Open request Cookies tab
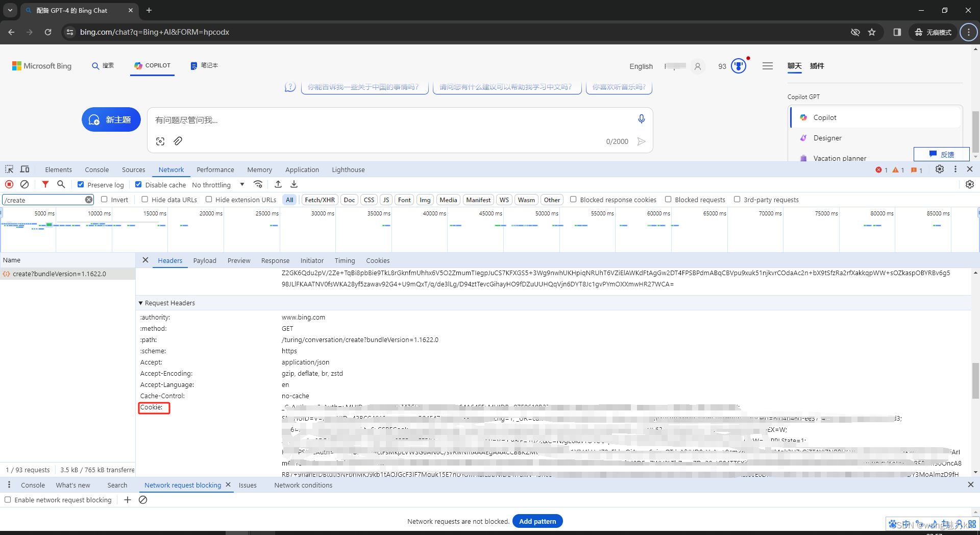Screen dimensions: 980x535 [x=378, y=260]
